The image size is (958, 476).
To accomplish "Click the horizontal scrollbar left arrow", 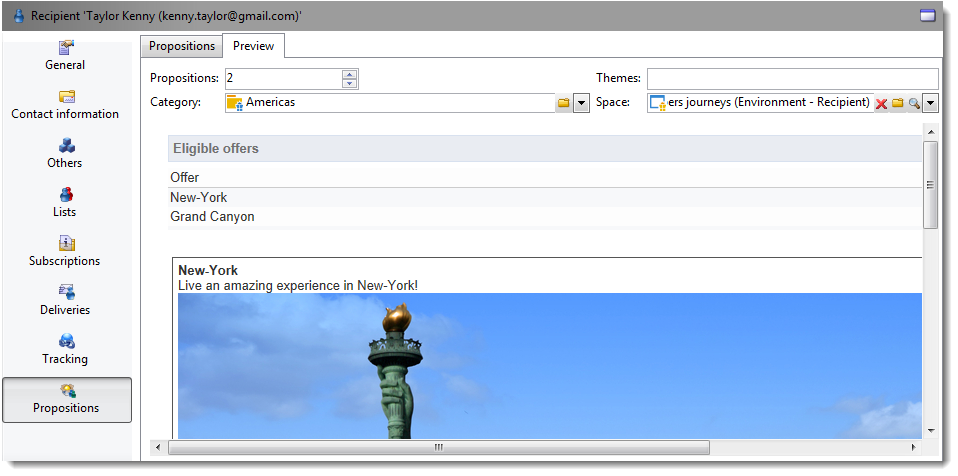I will click(x=158, y=447).
